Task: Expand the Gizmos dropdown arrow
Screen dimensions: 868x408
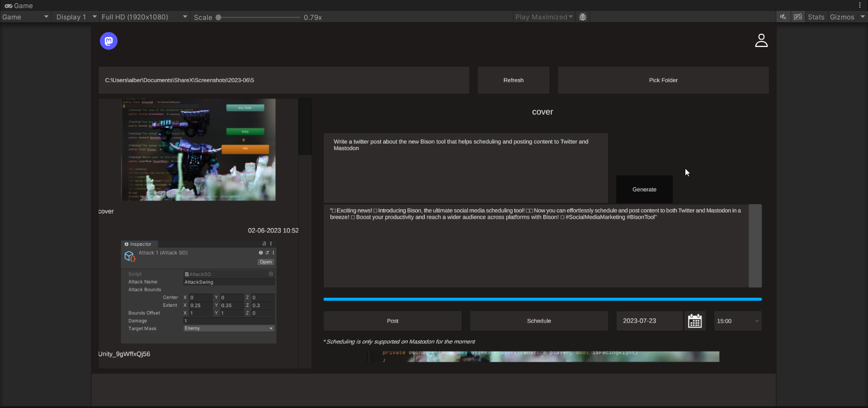Action: pos(863,17)
